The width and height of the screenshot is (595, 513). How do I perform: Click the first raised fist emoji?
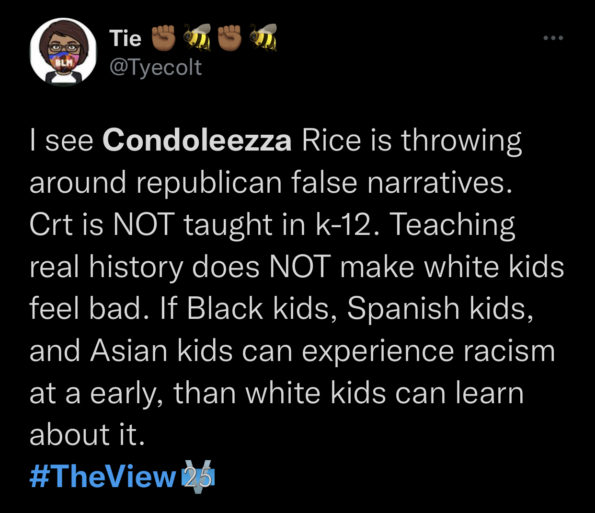coord(164,37)
